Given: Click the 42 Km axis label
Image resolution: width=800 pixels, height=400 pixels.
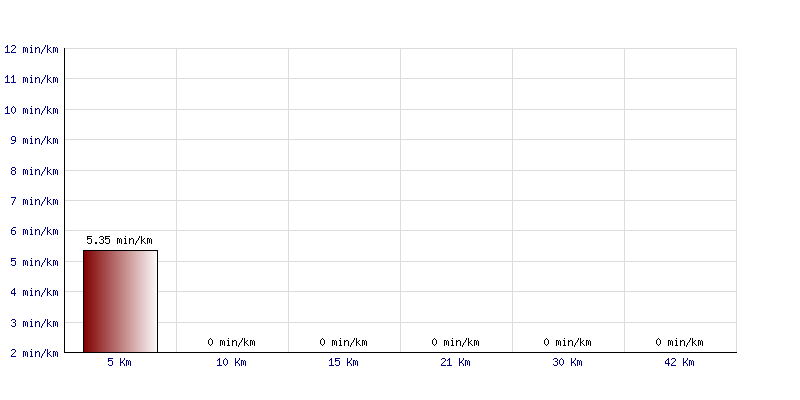Looking at the screenshot, I should [679, 362].
